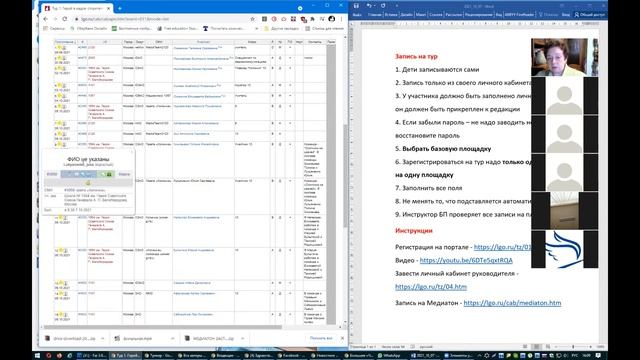
Task: Open the bookmark with the T icon
Action: tap(224, 29)
